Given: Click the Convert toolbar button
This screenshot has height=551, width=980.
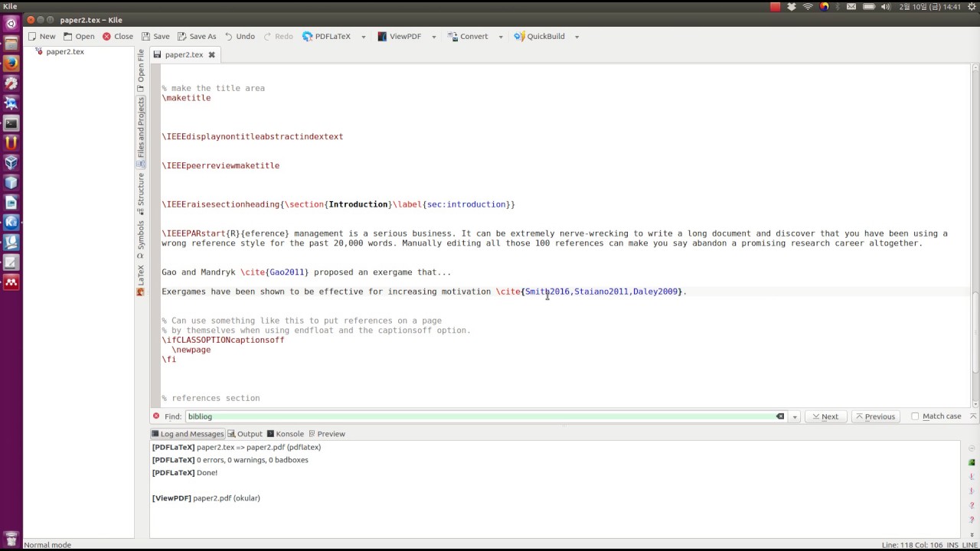Looking at the screenshot, I should [x=468, y=36].
